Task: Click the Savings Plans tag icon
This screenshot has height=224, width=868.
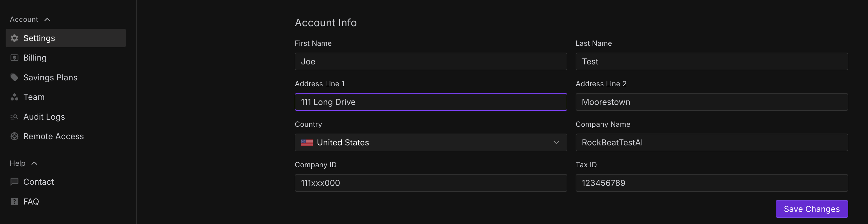Action: click(x=14, y=77)
